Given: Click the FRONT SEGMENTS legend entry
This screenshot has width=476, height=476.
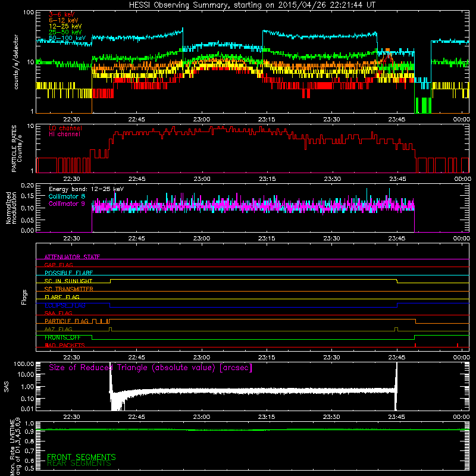Looking at the screenshot, I should 82,457.
